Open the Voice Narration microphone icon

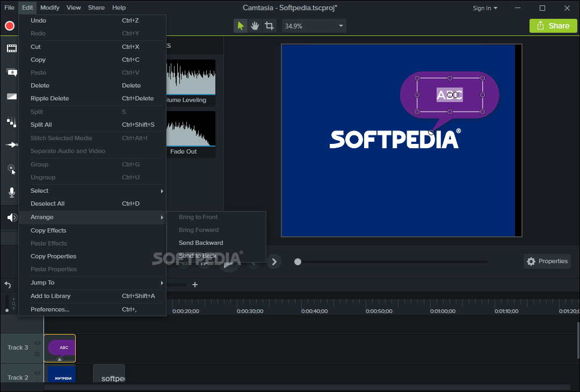point(12,192)
